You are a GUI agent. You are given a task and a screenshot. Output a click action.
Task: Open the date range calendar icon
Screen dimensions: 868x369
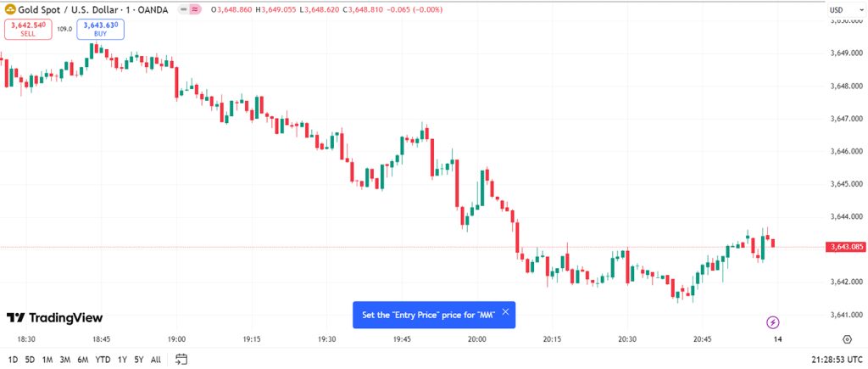click(181, 359)
